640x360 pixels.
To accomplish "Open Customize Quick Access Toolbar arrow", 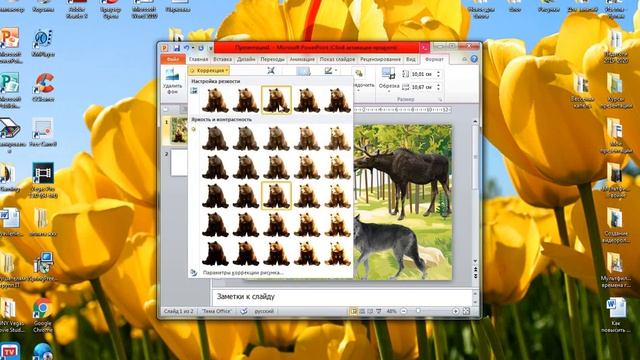I will (x=211, y=49).
